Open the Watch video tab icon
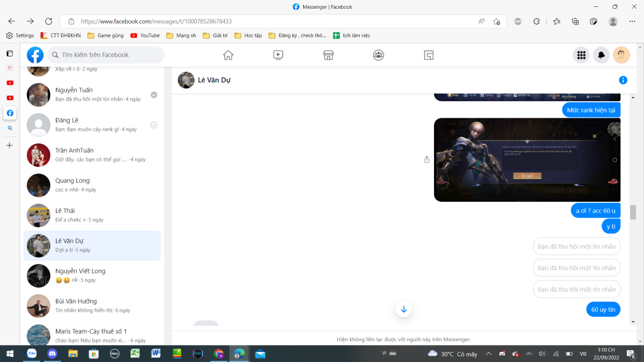This screenshot has width=644, height=362. [x=278, y=55]
